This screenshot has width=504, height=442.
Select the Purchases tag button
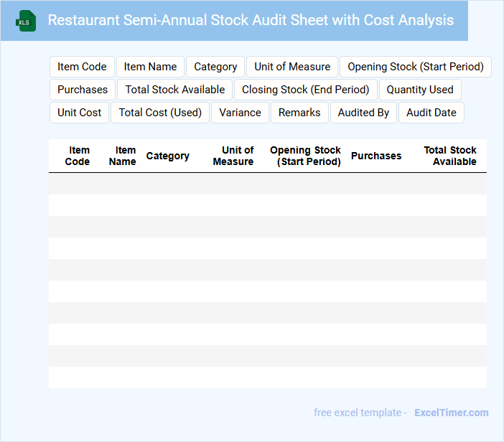click(x=83, y=90)
